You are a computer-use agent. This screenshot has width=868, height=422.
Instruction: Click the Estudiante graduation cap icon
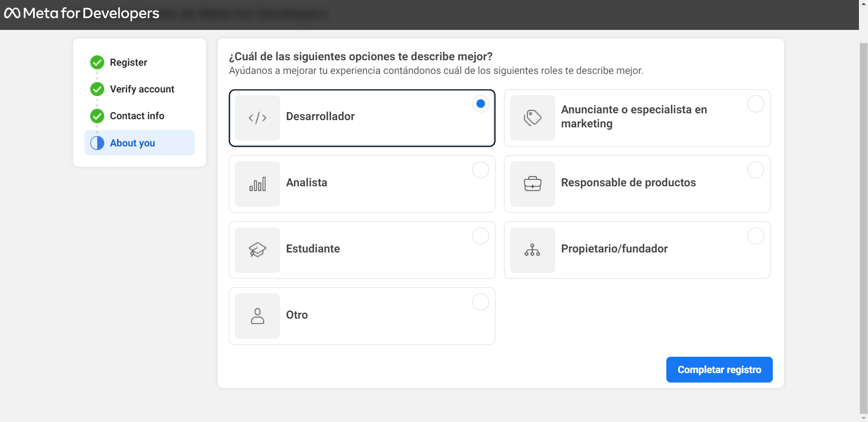coord(257,250)
